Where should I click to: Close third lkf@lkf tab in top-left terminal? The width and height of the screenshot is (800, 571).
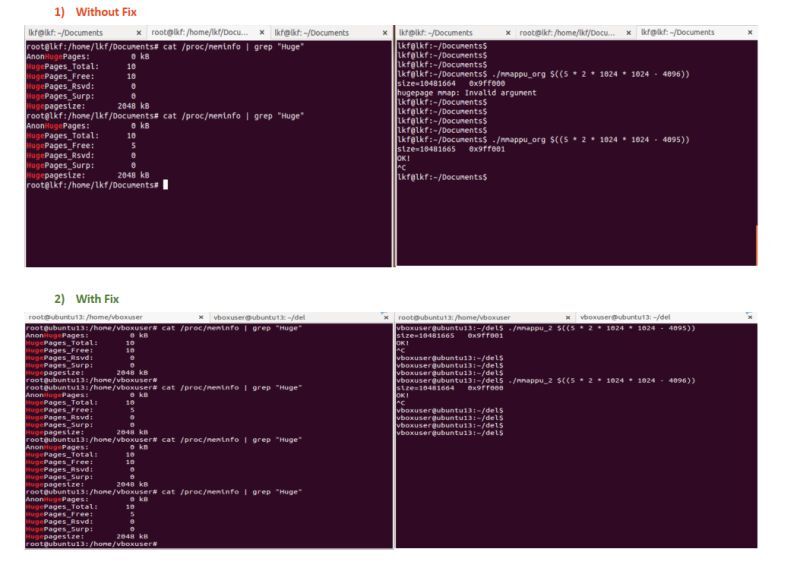(385, 33)
